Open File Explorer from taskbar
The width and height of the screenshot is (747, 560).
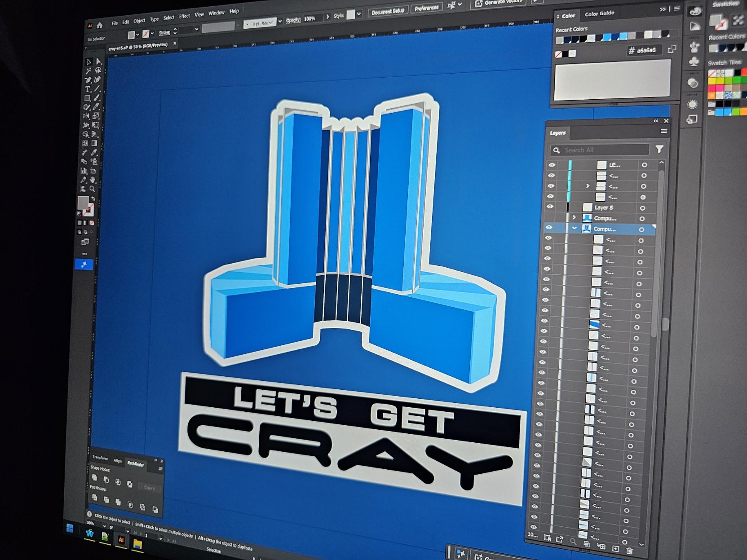[x=137, y=544]
